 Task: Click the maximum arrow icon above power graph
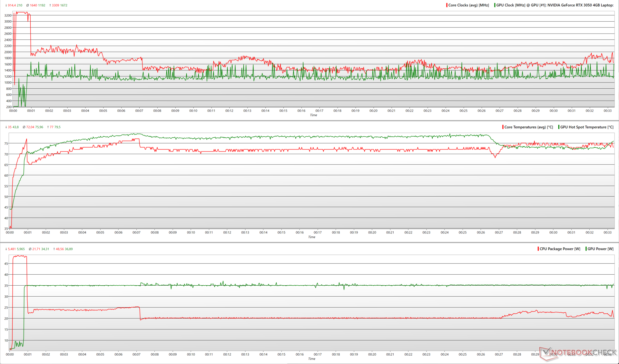[54, 249]
